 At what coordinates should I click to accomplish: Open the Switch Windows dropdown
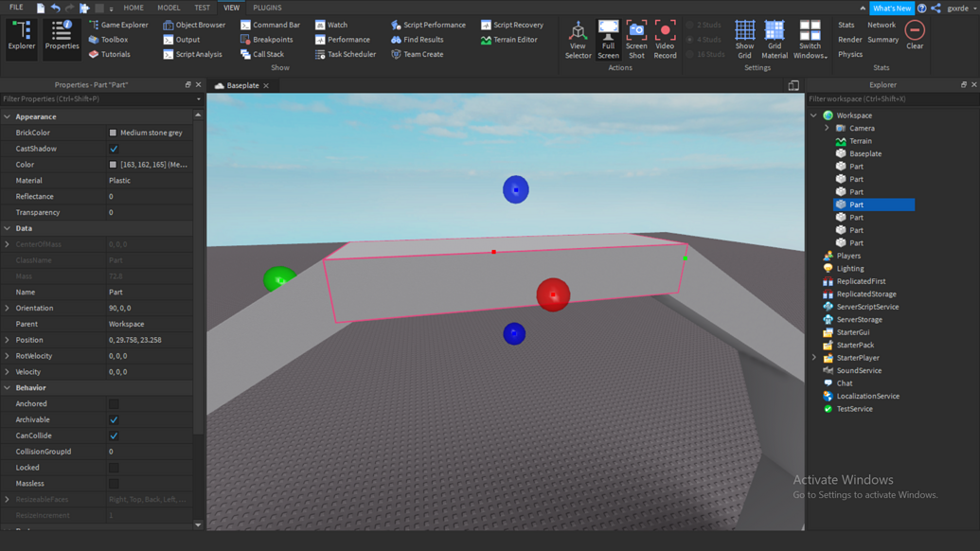click(x=810, y=40)
